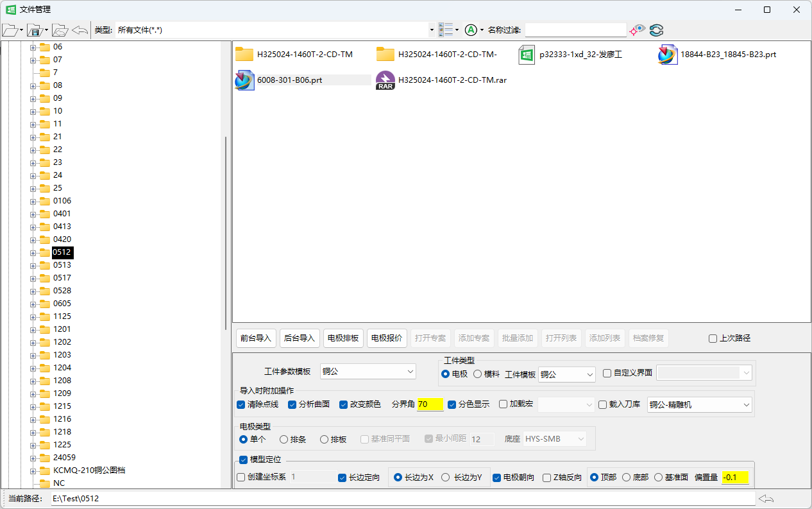Toggle 长边定向 checkbox

(342, 478)
